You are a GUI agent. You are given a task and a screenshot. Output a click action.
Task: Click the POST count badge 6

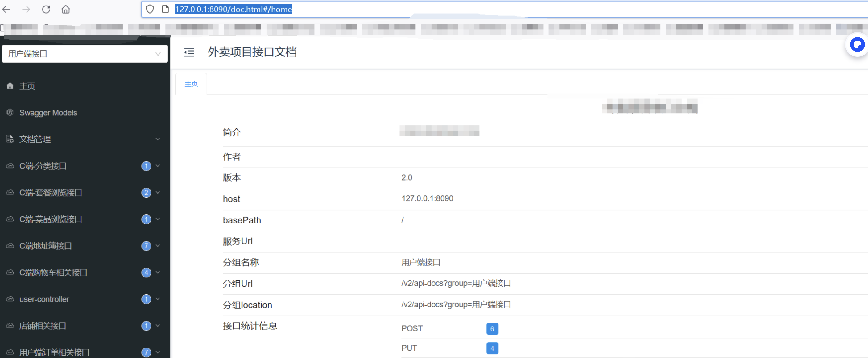[x=492, y=328]
